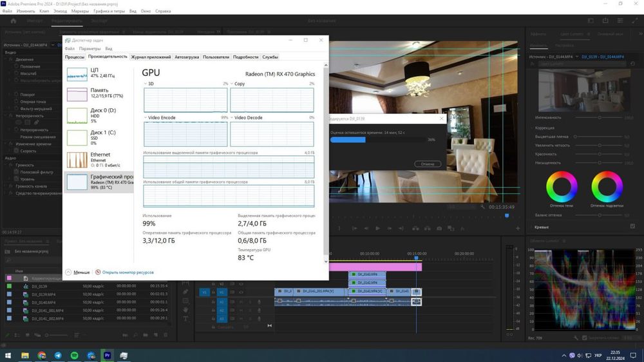The width and height of the screenshot is (644, 362).
Task: Select the Type (T) tool
Action: click(185, 318)
